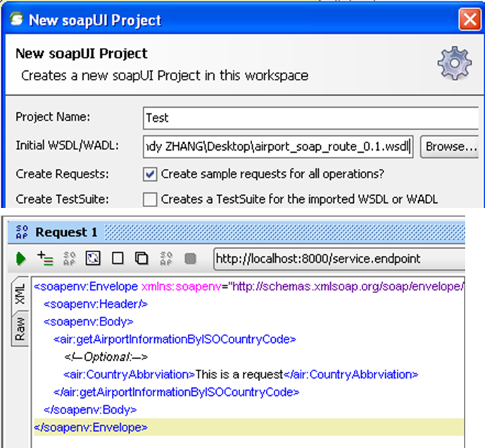Click the Browse... button
The height and width of the screenshot is (448, 485).
click(451, 147)
